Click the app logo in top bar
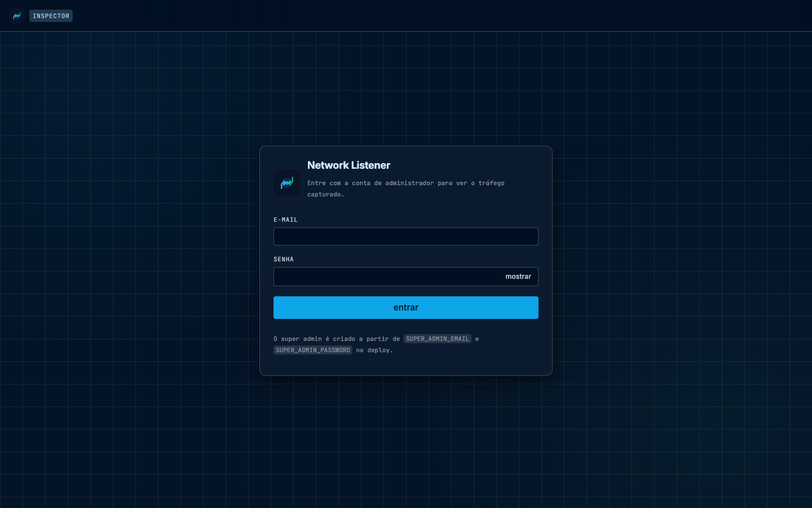Viewport: 812px width, 508px height. pyautogui.click(x=17, y=16)
